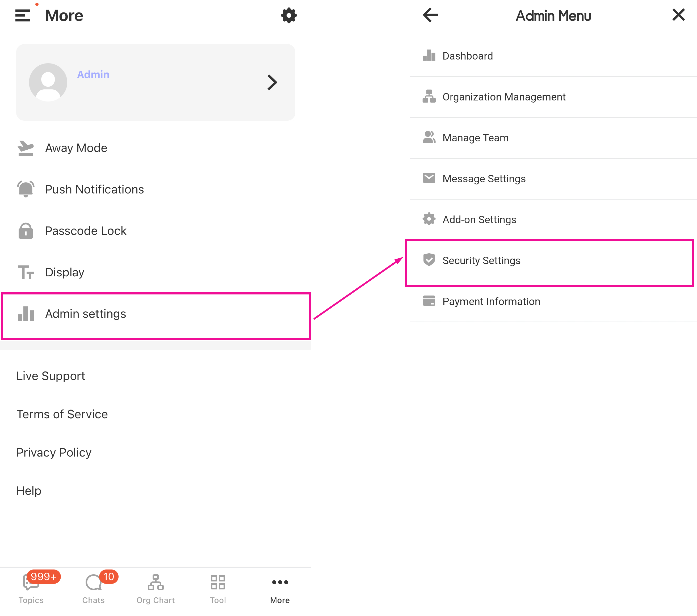Go back using the left arrow
Image resolution: width=697 pixels, height=616 pixels.
pyautogui.click(x=430, y=15)
